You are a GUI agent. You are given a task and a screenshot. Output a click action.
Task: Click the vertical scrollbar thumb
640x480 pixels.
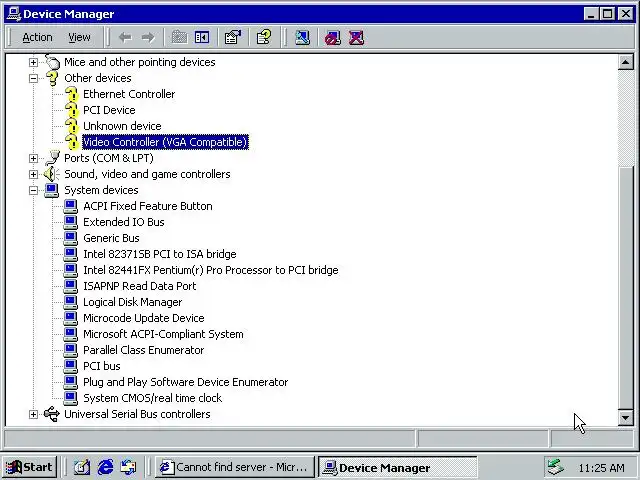click(626, 288)
